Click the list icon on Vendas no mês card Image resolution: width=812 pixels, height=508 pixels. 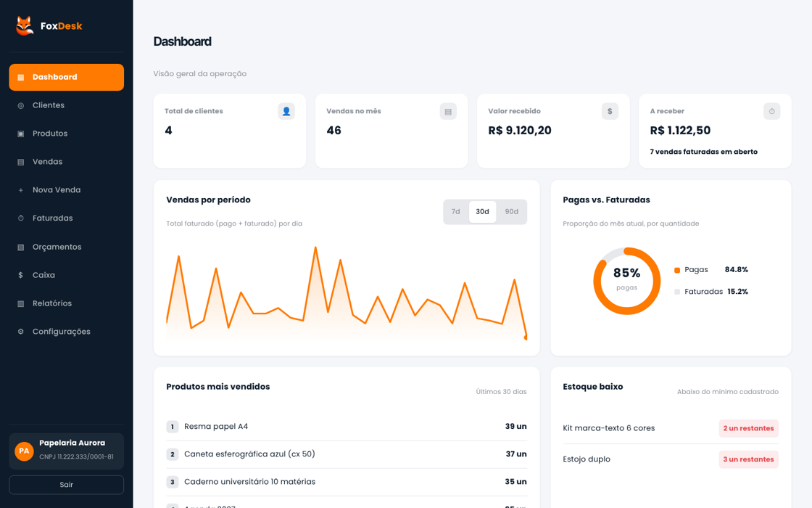448,112
